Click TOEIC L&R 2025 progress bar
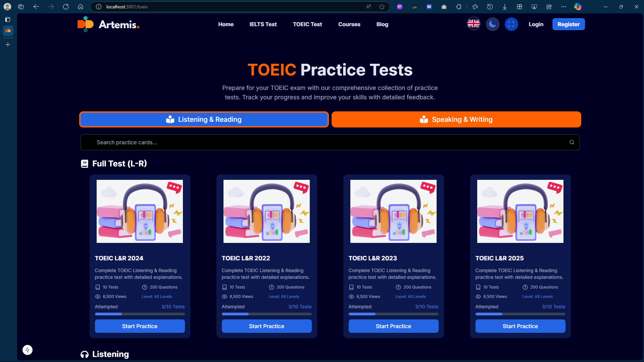 tap(520, 314)
